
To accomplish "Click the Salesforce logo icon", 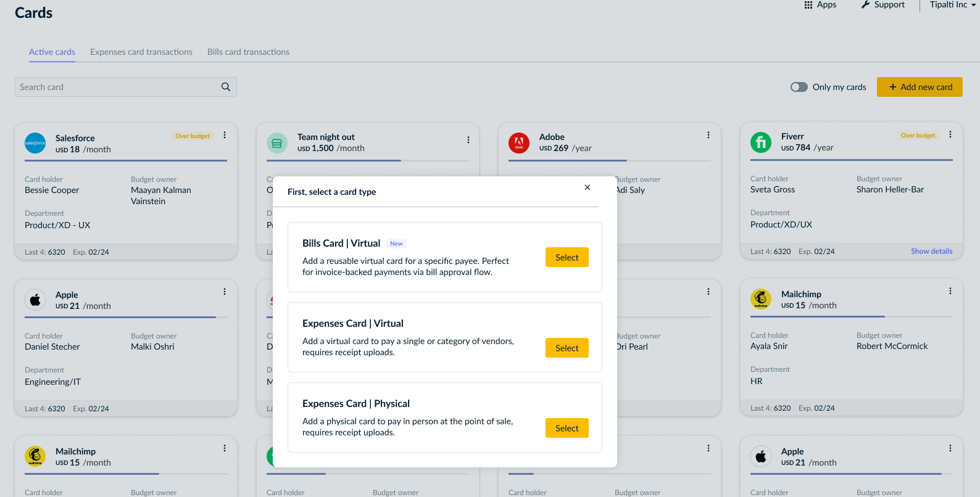I will [35, 143].
